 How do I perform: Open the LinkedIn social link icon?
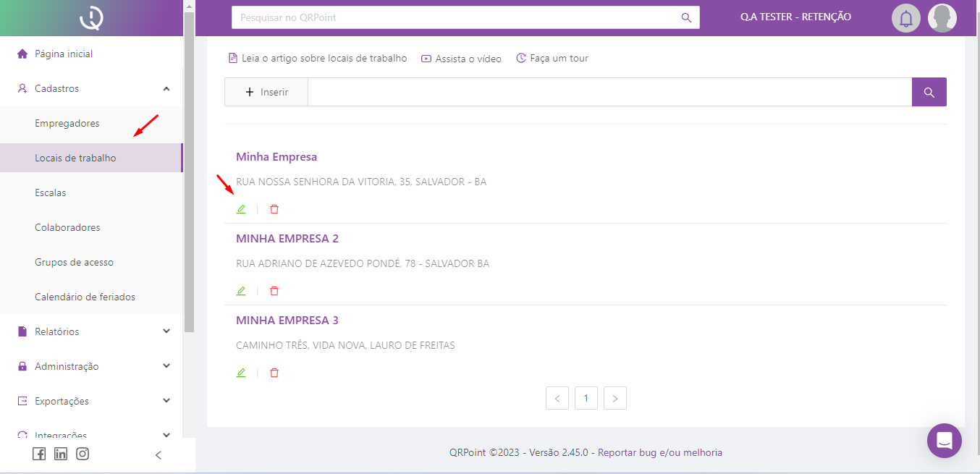click(x=61, y=454)
